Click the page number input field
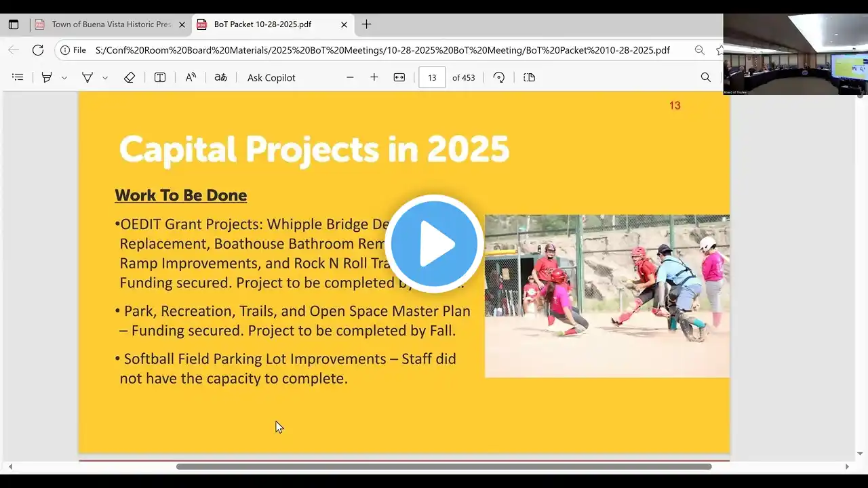Image resolution: width=868 pixels, height=488 pixels. (432, 77)
